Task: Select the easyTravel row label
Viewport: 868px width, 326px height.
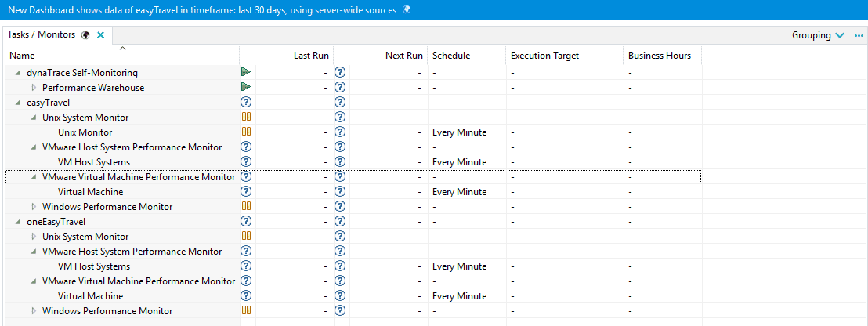Action: pyautogui.click(x=48, y=103)
